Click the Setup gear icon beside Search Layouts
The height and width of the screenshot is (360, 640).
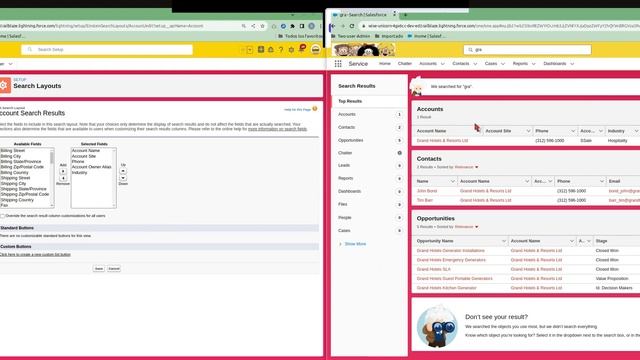coord(5,86)
